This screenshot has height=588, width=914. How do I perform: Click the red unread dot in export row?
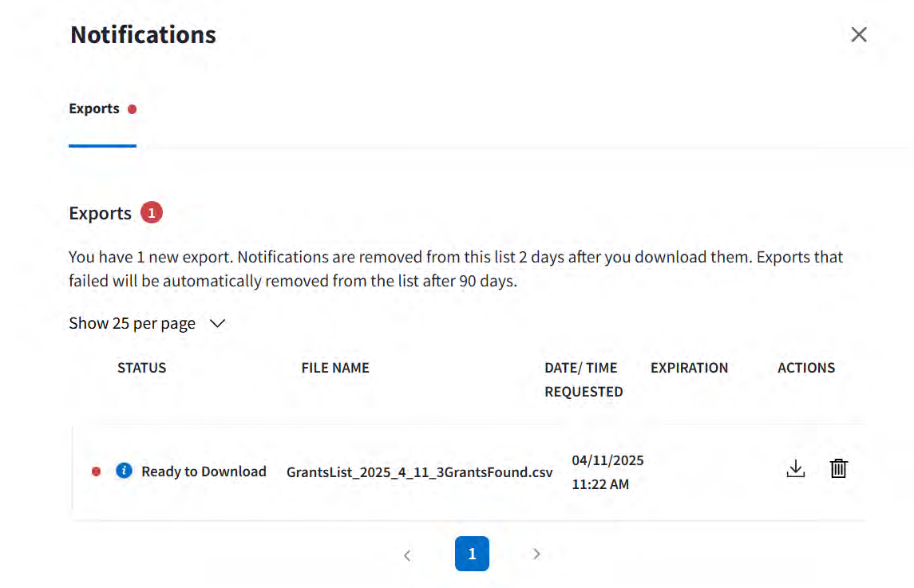(x=97, y=472)
